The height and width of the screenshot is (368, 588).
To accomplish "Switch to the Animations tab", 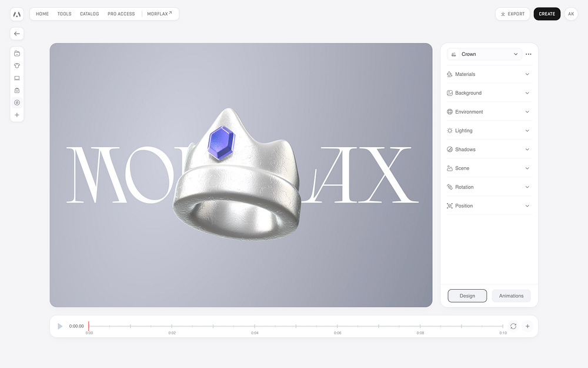I will (x=511, y=296).
